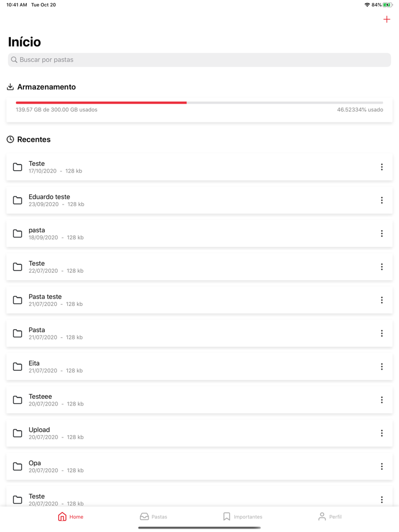Open the Upload folder entry
The width and height of the screenshot is (399, 532).
click(171, 433)
